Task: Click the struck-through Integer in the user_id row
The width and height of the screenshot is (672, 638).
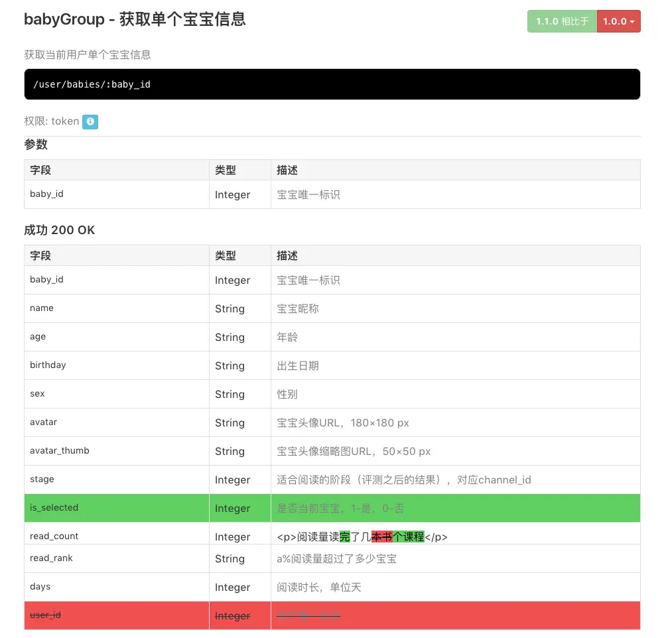Action: (x=232, y=615)
